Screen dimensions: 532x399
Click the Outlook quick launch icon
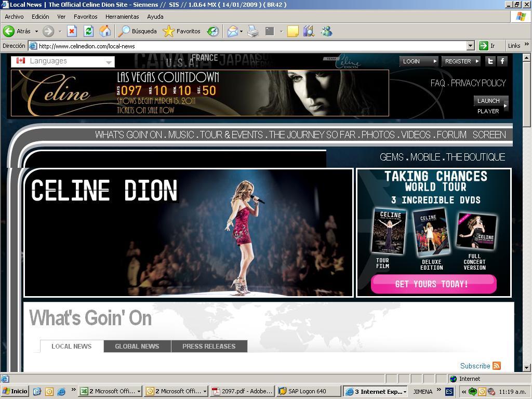[x=49, y=391]
